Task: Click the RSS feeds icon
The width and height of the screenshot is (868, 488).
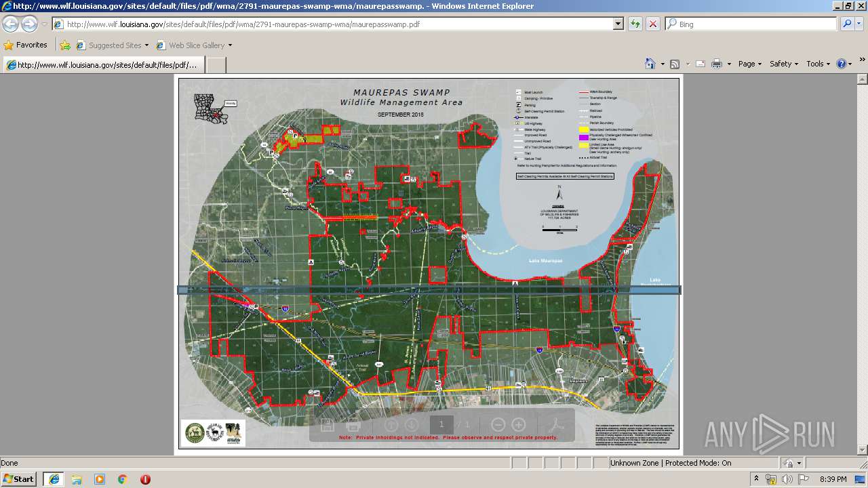Action: (675, 64)
